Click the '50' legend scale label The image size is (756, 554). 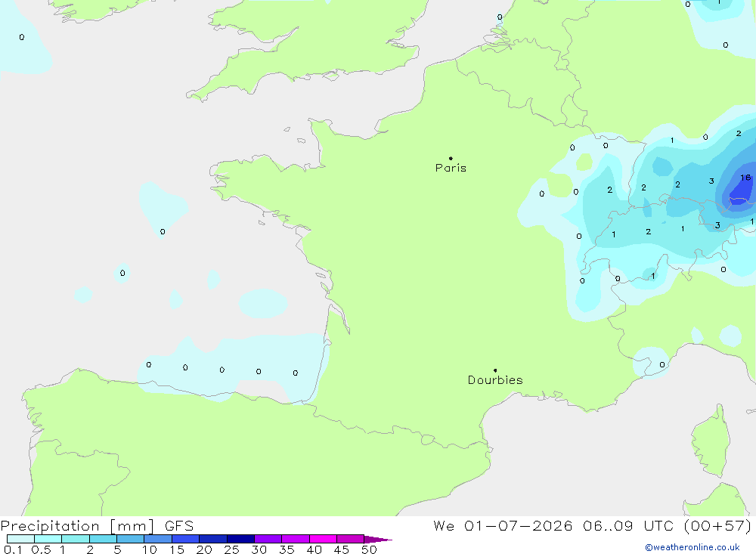tap(369, 549)
